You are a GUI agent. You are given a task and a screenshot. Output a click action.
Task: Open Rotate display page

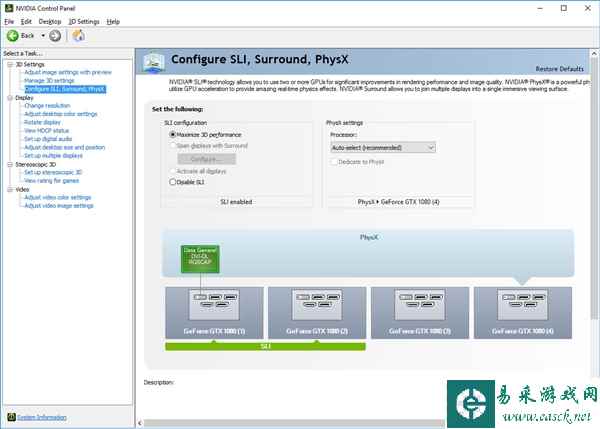(x=42, y=122)
